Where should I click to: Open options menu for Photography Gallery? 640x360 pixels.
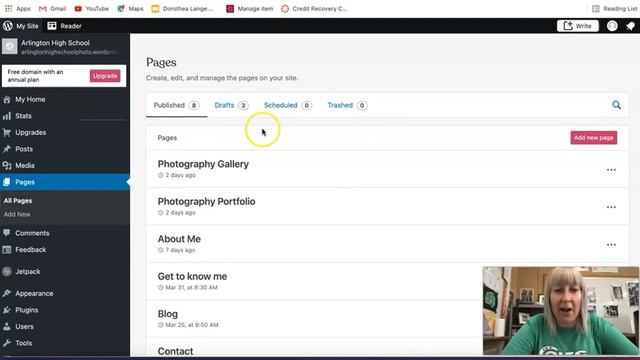pos(611,170)
